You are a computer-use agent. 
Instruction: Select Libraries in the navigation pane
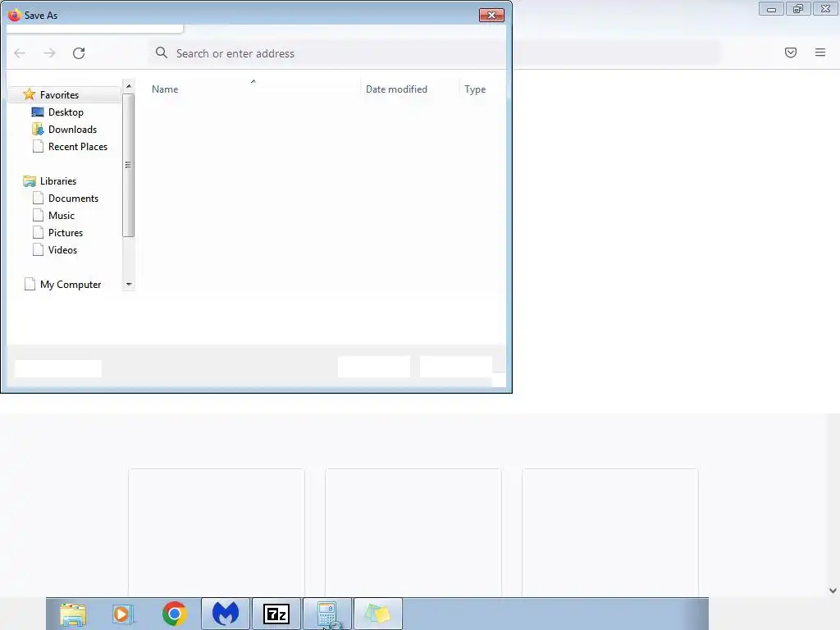coord(58,181)
